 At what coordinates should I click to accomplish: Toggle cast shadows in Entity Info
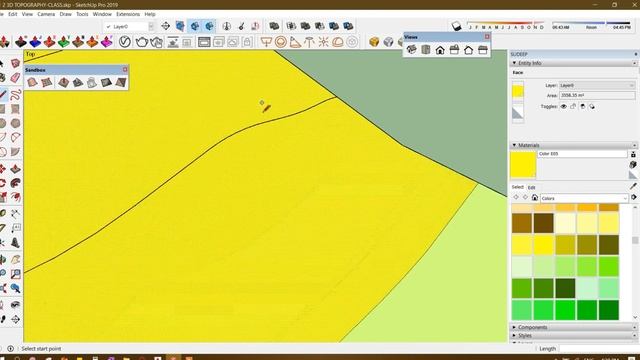point(592,107)
